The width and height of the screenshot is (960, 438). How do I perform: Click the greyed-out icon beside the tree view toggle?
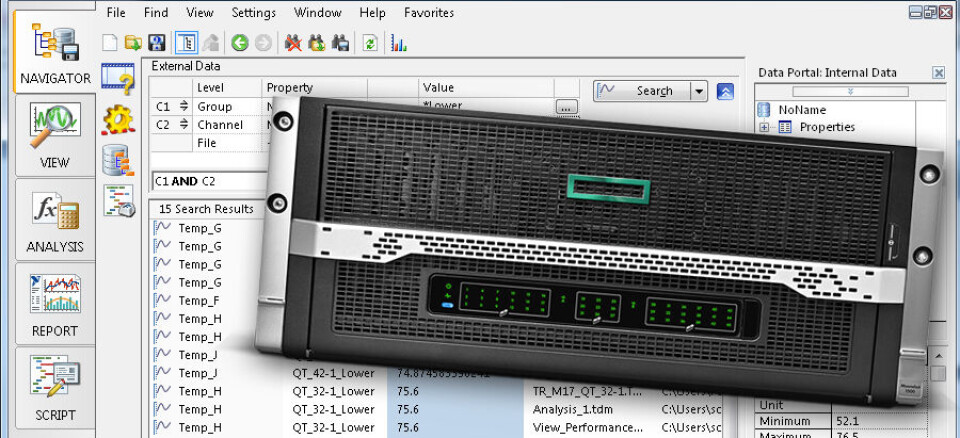point(211,43)
